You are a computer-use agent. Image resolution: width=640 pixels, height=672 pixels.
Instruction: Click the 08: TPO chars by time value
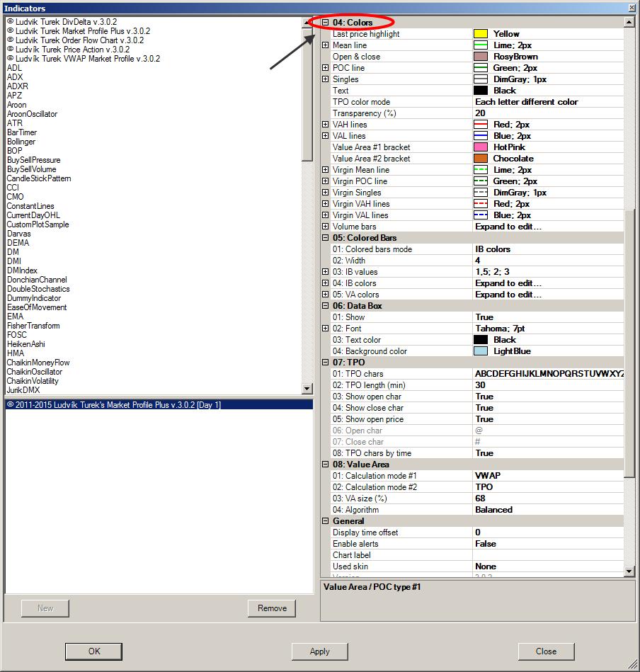point(548,453)
